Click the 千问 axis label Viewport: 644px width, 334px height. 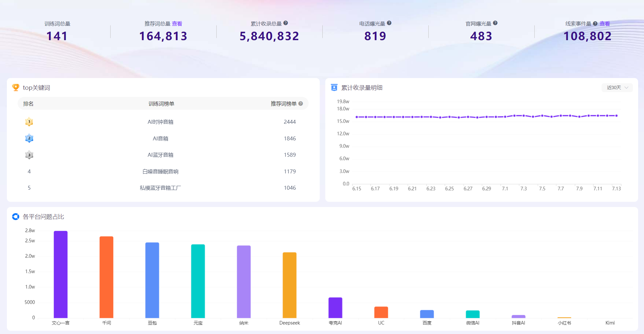pyautogui.click(x=106, y=323)
